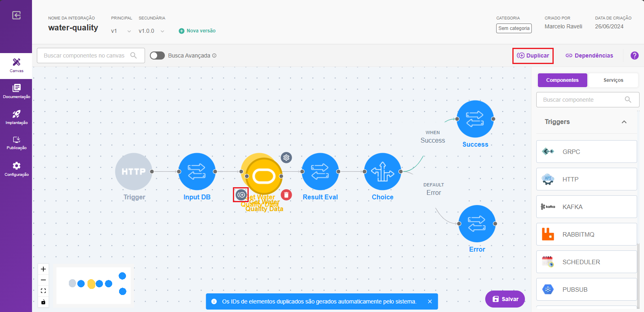Select the Choice node on canvas
644x312 pixels.
[382, 171]
